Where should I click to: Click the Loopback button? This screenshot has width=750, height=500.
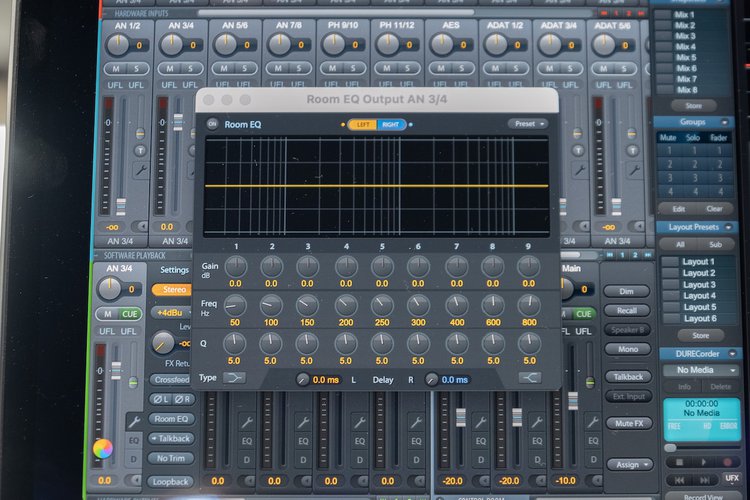pos(173,481)
